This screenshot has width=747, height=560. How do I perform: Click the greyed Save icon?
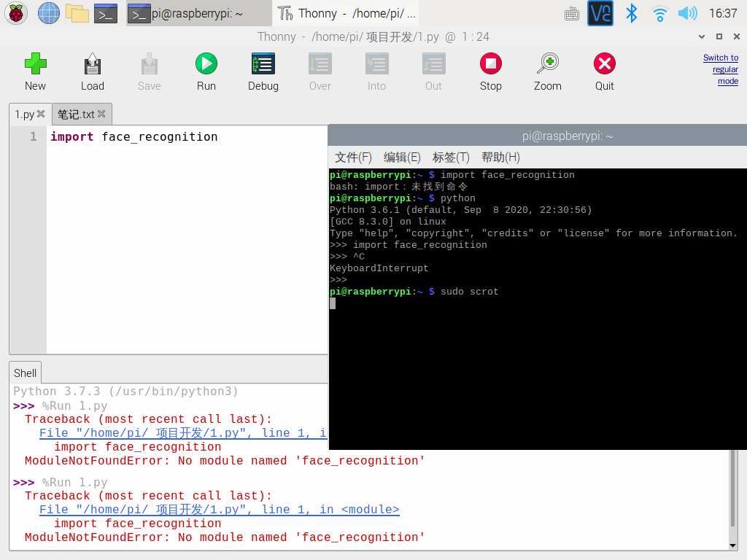click(x=149, y=64)
